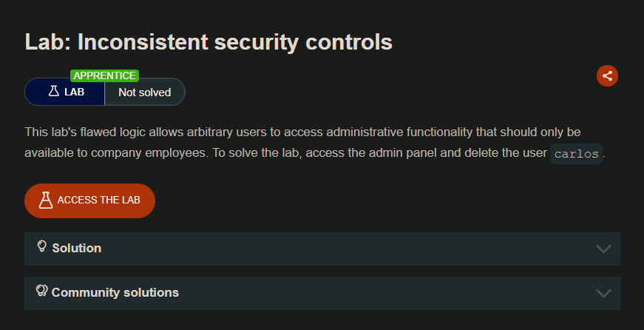Expand Solution using its chevron arrow
This screenshot has width=644, height=330.
point(603,249)
